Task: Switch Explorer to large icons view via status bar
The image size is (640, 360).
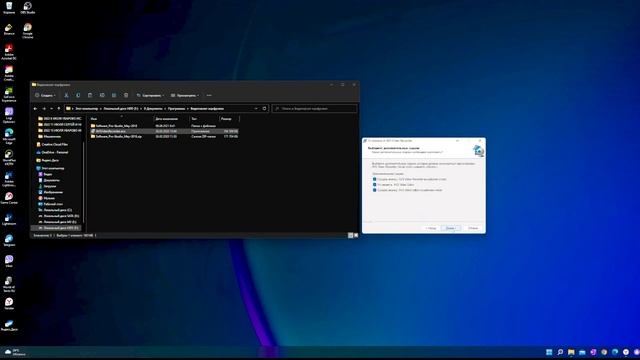Action: 356,236
